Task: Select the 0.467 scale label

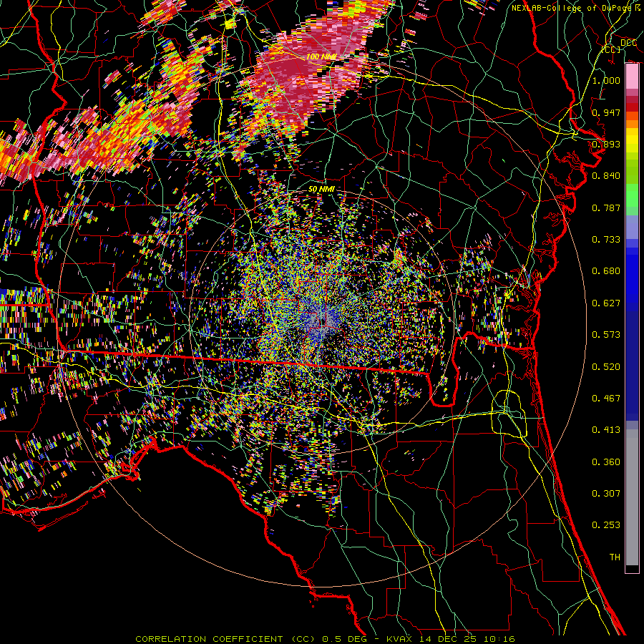Action: tap(606, 399)
